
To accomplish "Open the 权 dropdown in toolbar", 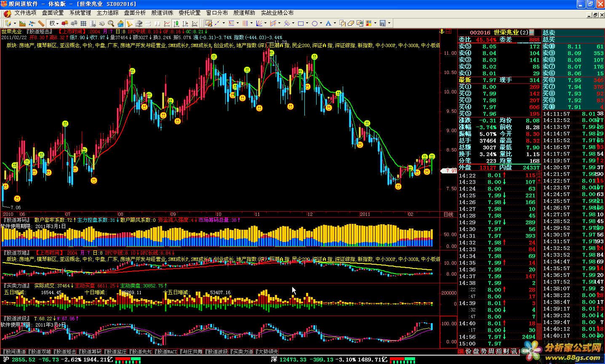I will point(54,24).
